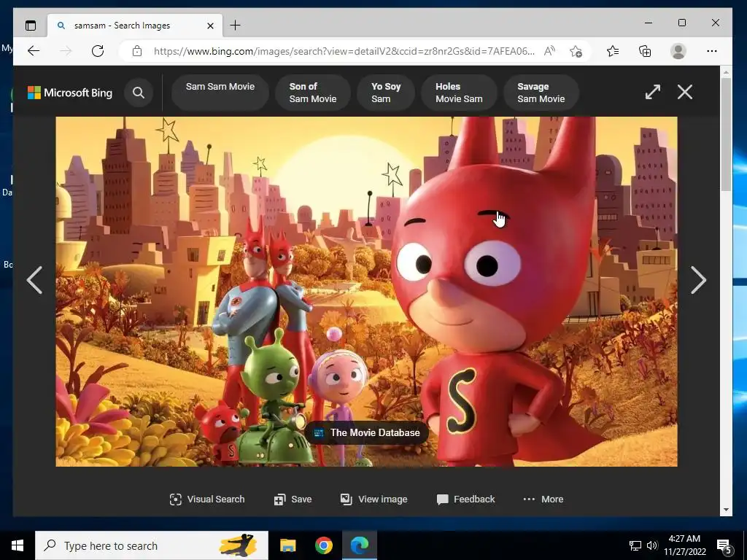This screenshot has height=560, width=747.
Task: Click the taskbar search box
Action: 152,545
